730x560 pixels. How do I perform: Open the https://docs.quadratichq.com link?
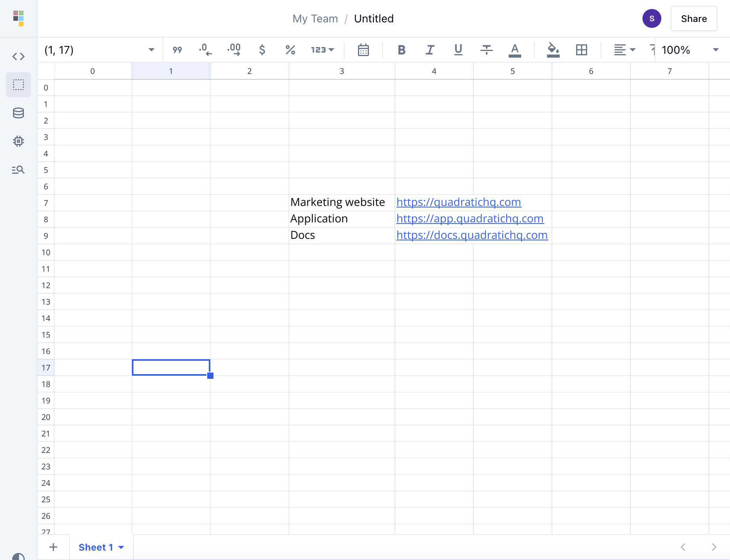472,235
